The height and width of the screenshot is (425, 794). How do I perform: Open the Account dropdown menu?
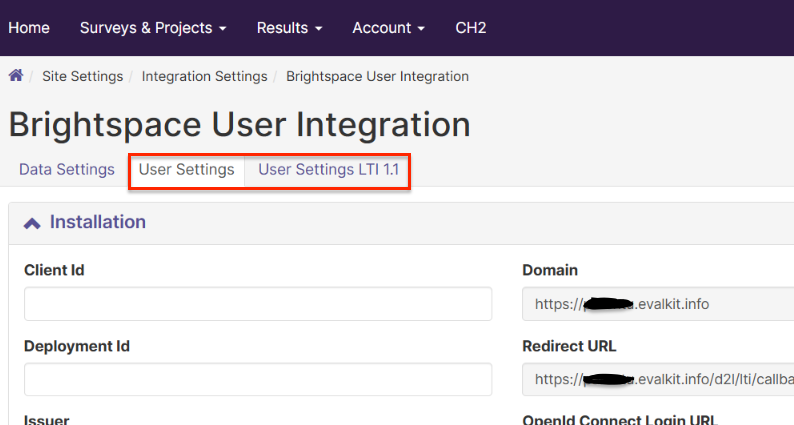click(x=388, y=28)
